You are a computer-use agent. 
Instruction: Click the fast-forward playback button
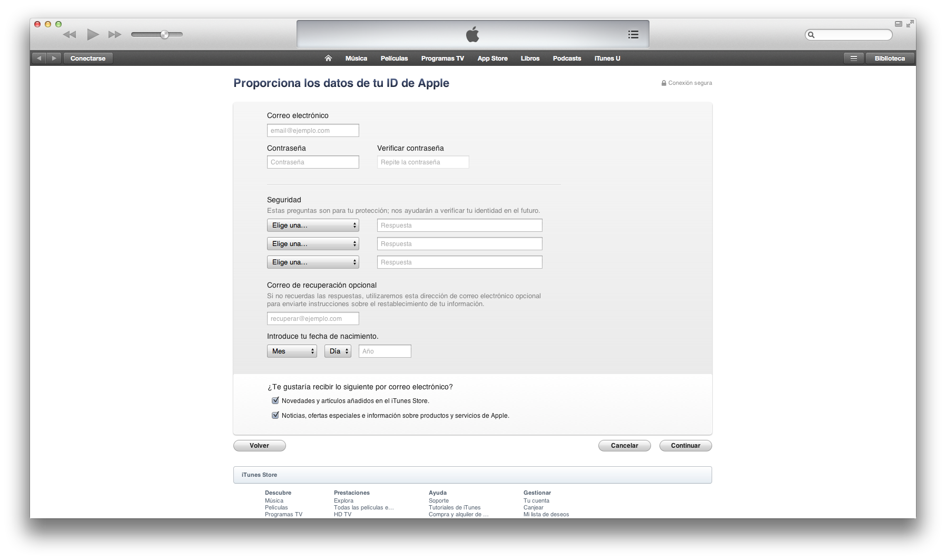point(115,35)
